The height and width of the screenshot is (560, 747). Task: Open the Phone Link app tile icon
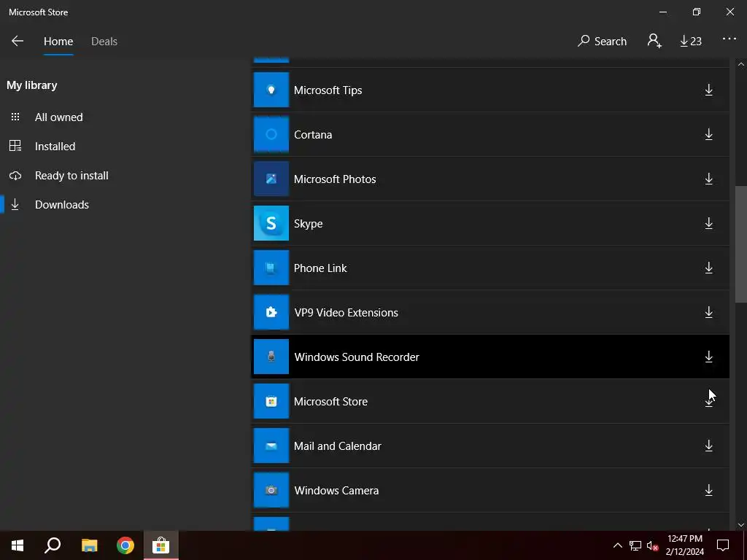[x=271, y=268]
